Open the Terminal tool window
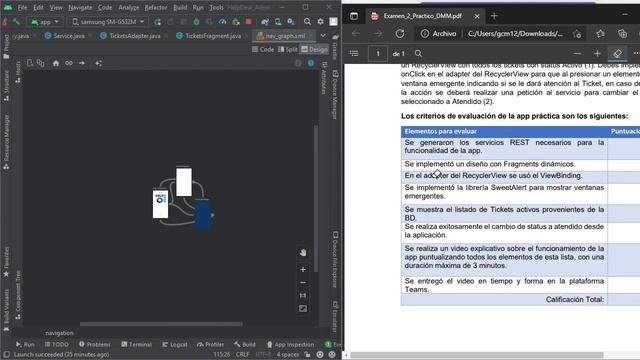Screen dimensions: 640x360 point(136,344)
